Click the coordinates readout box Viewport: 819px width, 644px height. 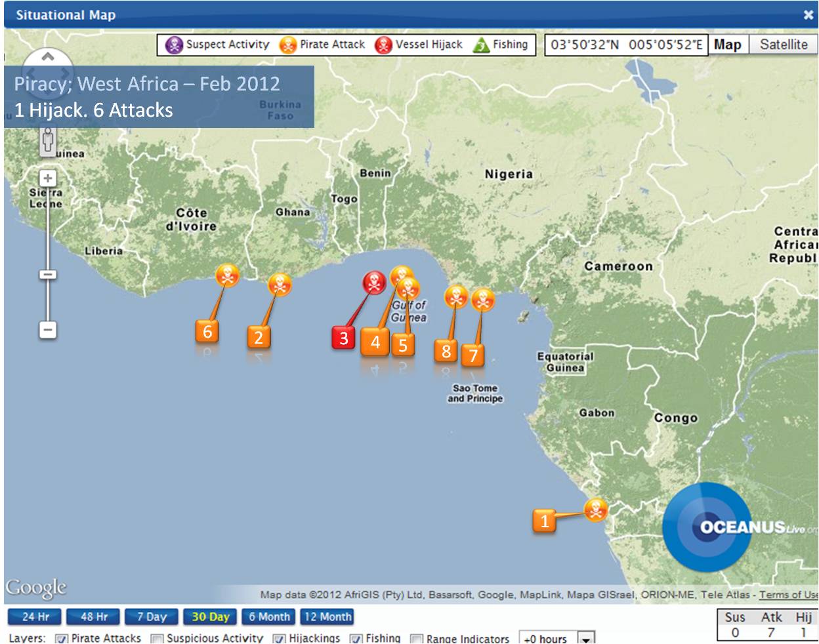(626, 45)
